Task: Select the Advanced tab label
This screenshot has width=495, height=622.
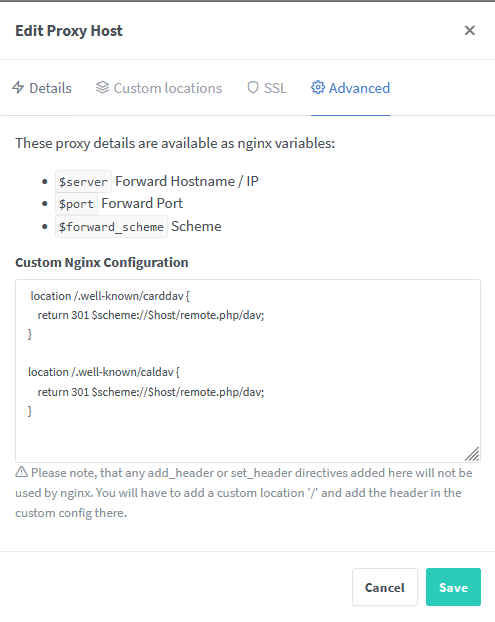Action: point(359,88)
